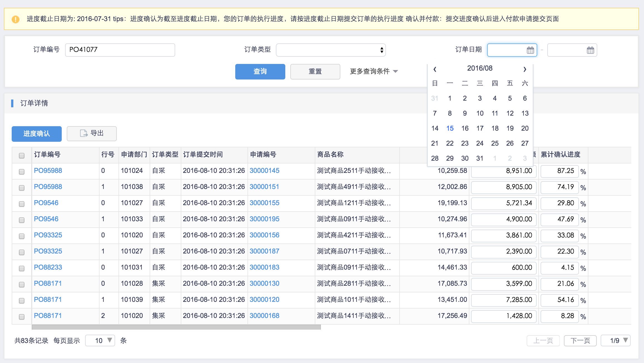Viewport: 644px width, 363px height.
Task: Open the records per page dropdown
Action: click(x=100, y=340)
